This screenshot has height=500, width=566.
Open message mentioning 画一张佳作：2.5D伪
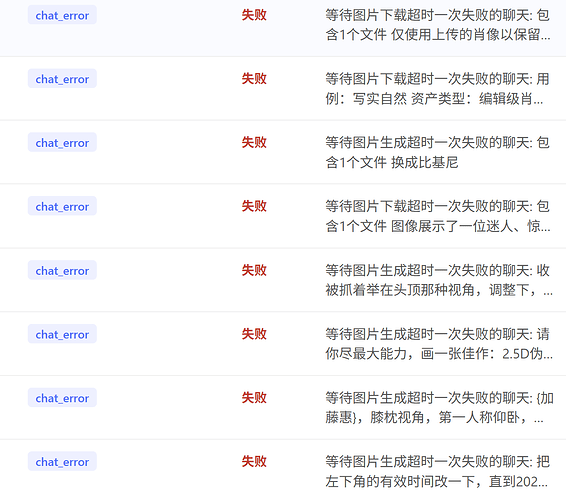(x=439, y=344)
